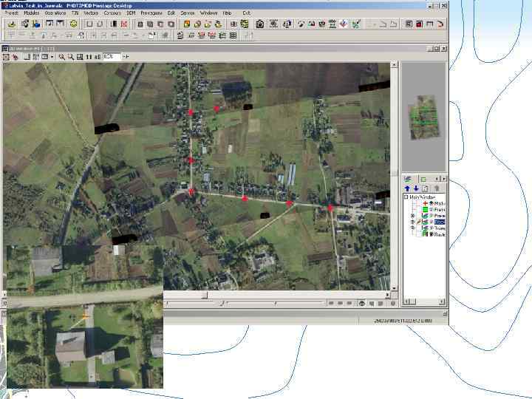This screenshot has height=399, width=532.
Task: Click the orange folder icon in main toolbar
Action: 187,24
